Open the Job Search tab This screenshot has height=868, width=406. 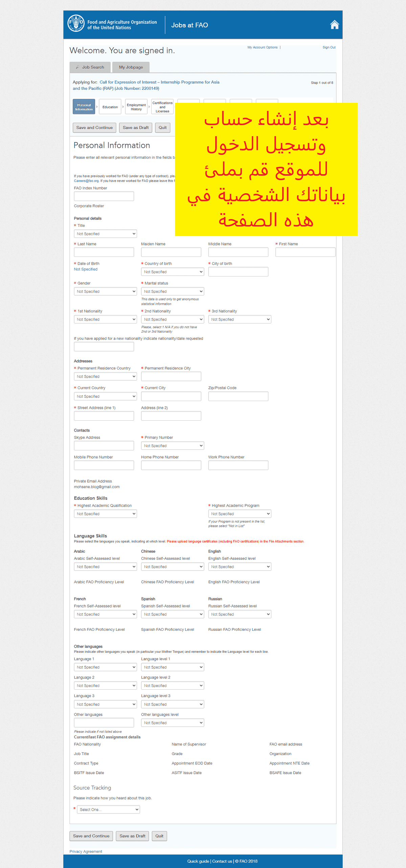90,67
